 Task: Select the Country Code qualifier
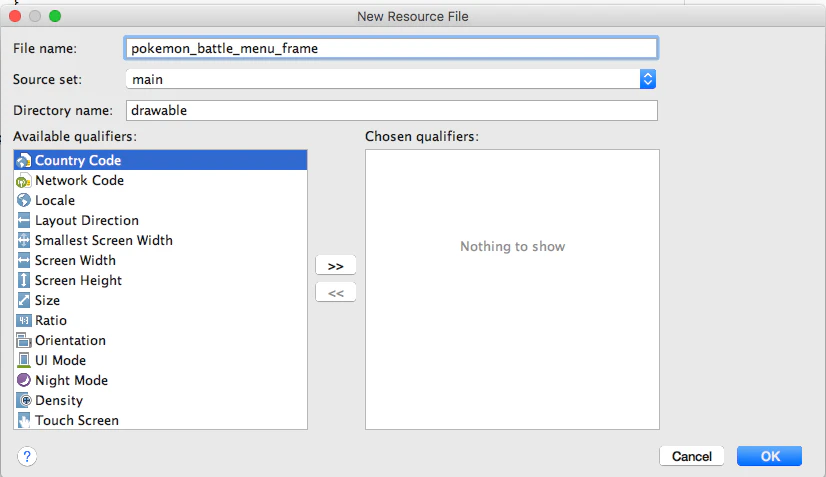coord(161,160)
